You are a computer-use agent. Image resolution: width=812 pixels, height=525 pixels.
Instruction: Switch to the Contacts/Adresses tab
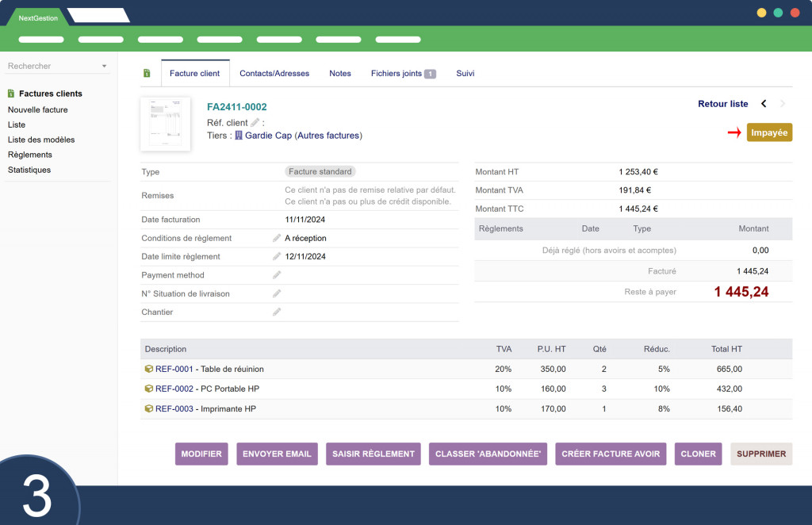(x=274, y=73)
